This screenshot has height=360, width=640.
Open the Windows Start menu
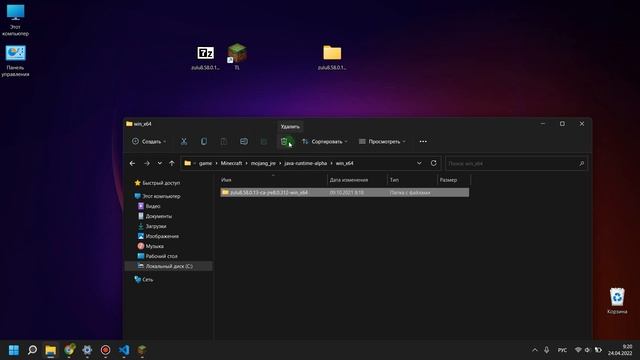[x=13, y=350]
